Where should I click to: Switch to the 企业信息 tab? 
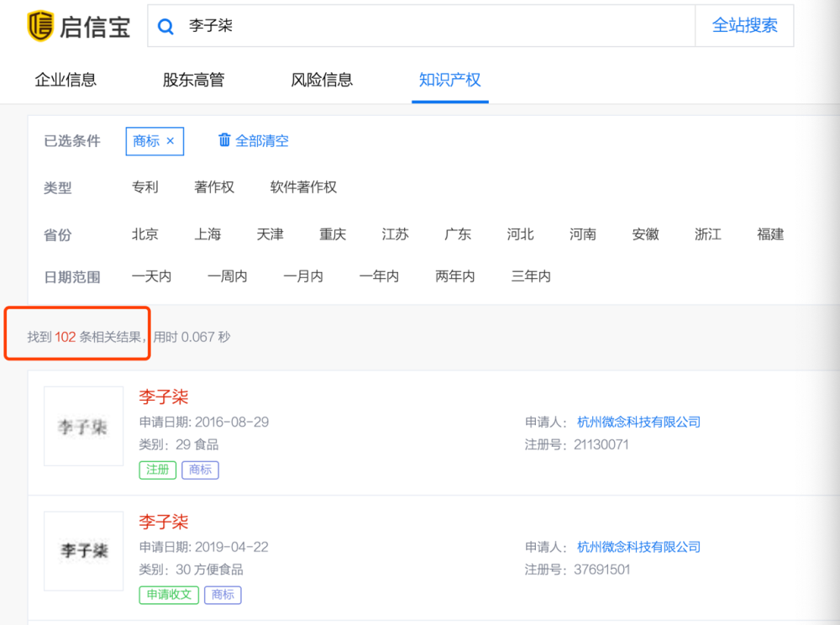(64, 80)
